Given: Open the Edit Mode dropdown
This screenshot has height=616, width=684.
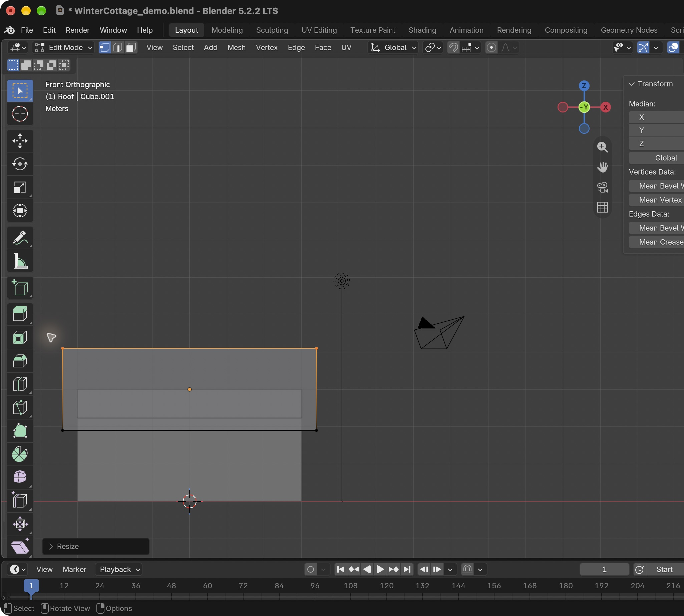Looking at the screenshot, I should [x=64, y=47].
